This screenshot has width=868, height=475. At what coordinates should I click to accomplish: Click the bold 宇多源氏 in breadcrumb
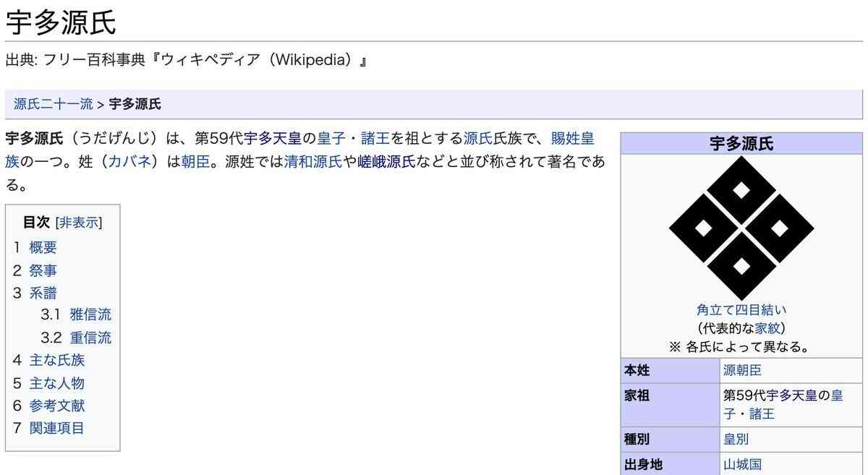coord(135,104)
